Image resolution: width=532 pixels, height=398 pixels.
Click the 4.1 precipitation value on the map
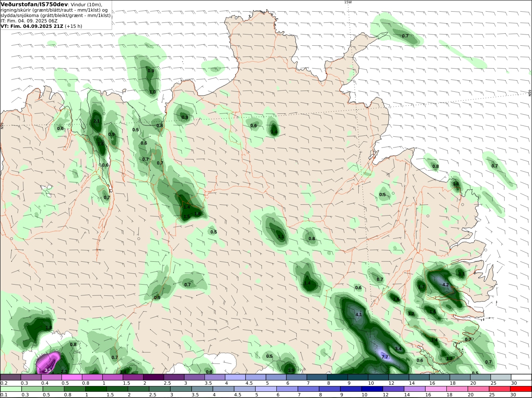[x=359, y=315]
